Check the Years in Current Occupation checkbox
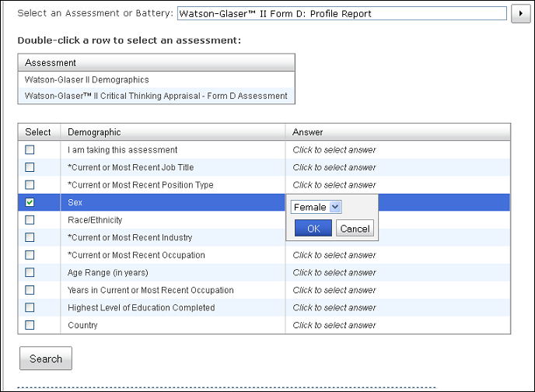 (30, 290)
